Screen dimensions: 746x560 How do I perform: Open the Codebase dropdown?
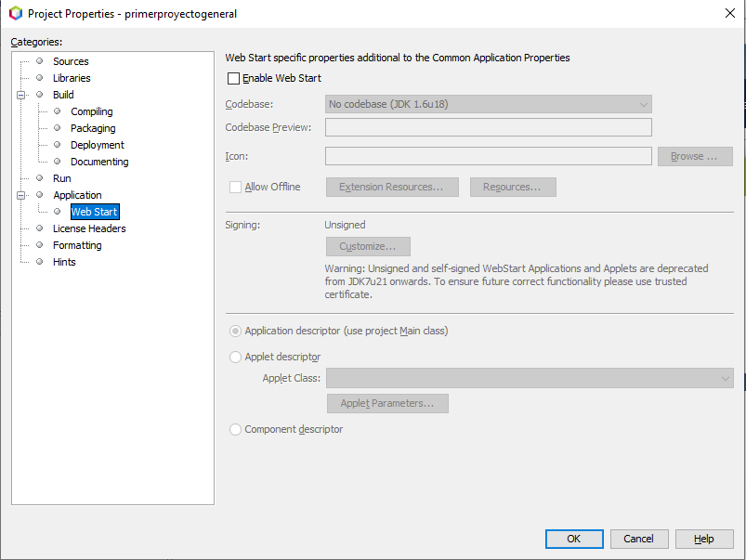tap(488, 104)
